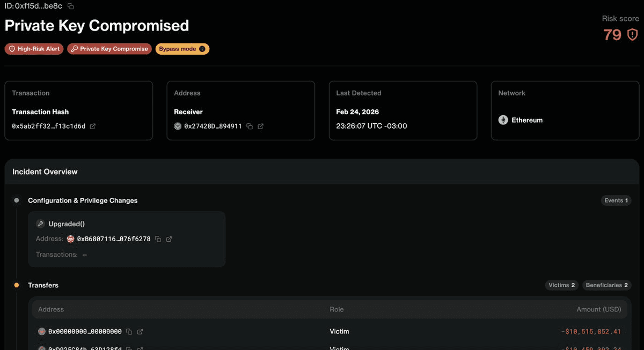Click the High-Risk Alert badge
644x350 pixels.
(x=34, y=49)
